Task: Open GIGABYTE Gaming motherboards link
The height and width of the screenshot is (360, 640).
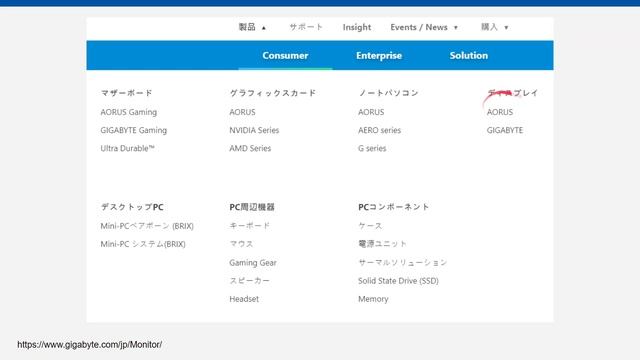Action: pos(133,130)
